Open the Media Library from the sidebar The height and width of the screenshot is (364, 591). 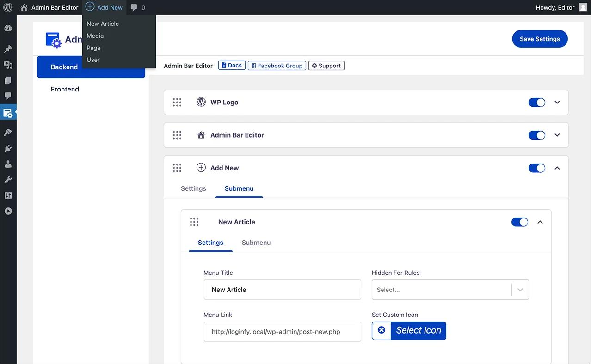point(7,64)
